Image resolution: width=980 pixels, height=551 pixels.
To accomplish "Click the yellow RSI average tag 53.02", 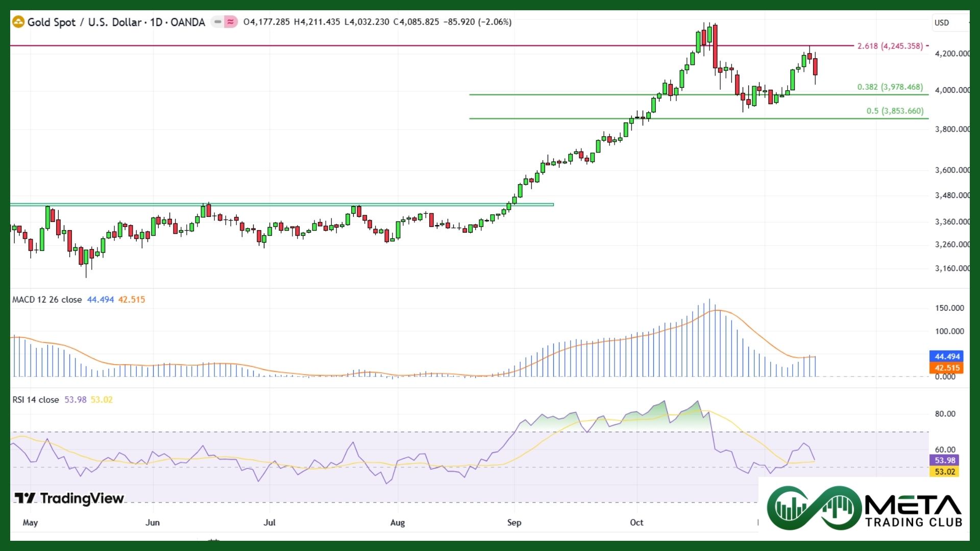I will pyautogui.click(x=945, y=471).
